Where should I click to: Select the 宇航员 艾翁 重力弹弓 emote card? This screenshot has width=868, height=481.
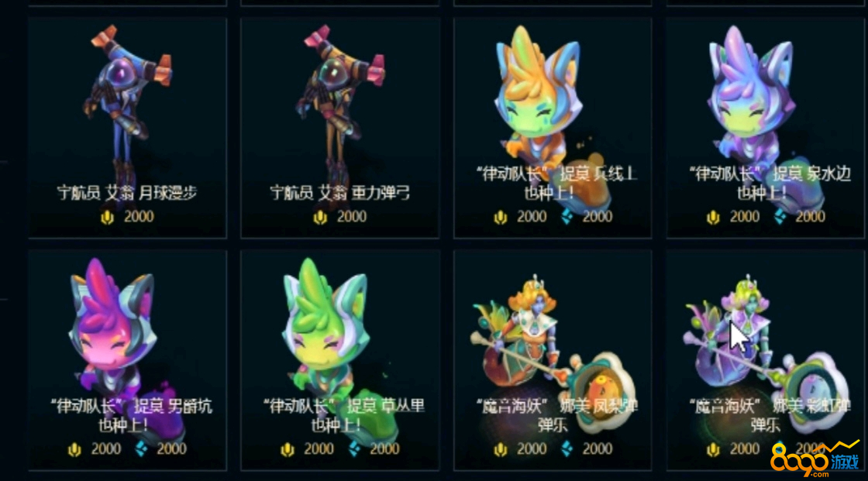pos(340,128)
